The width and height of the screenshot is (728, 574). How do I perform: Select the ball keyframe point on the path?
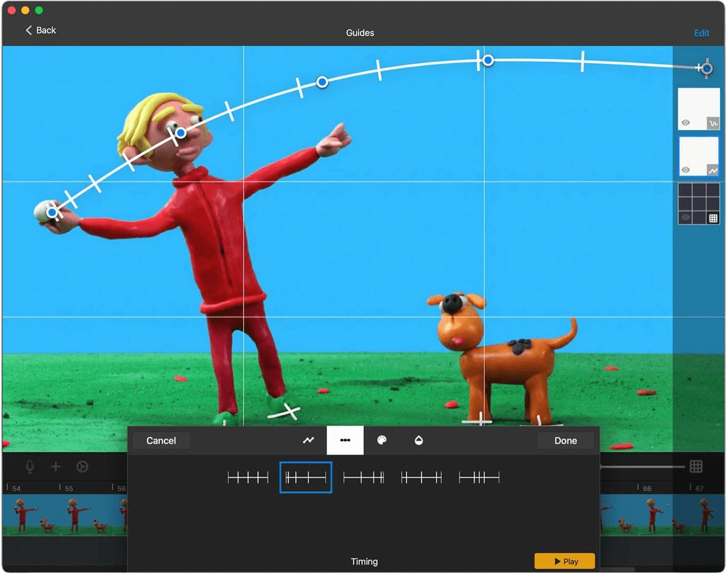point(52,212)
